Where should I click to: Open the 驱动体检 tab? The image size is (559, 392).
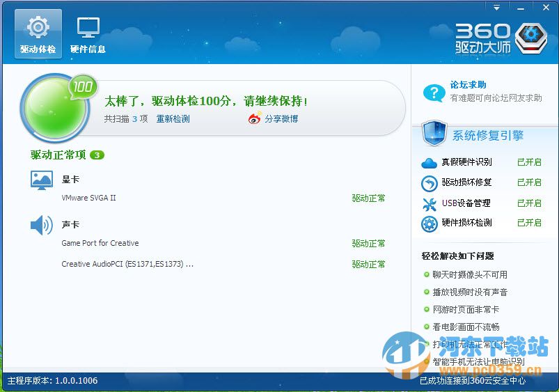[x=38, y=34]
